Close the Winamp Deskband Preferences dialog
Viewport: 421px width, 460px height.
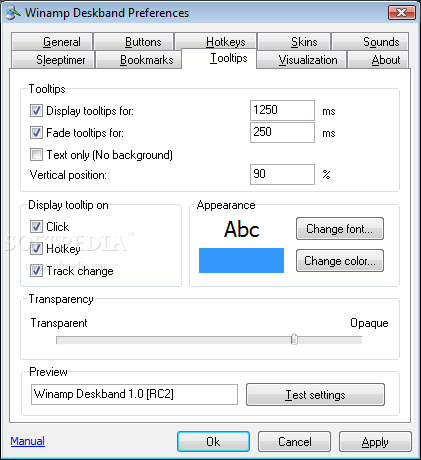click(402, 13)
